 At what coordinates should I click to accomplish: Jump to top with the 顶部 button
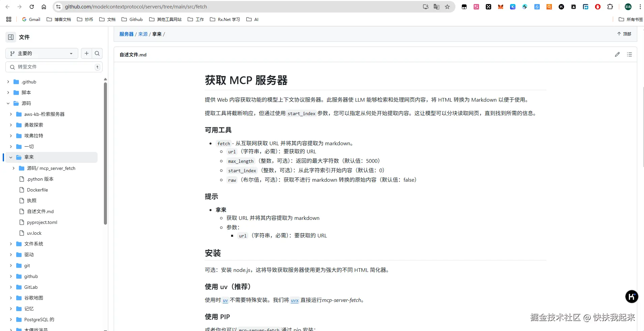624,34
